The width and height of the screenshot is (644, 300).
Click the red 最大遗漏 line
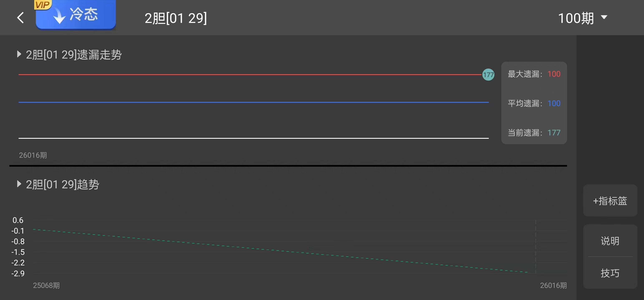coord(250,74)
